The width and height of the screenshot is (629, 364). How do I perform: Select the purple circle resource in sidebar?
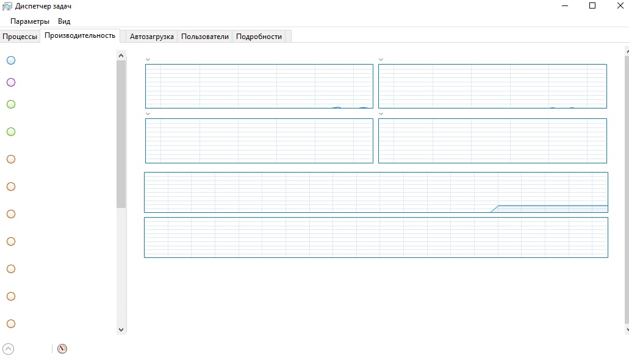click(x=11, y=82)
